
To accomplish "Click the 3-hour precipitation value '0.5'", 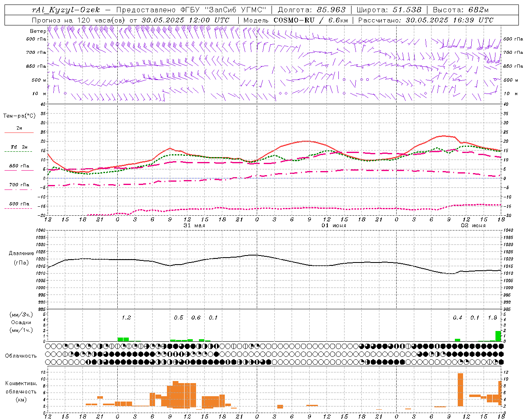I will point(178,318).
